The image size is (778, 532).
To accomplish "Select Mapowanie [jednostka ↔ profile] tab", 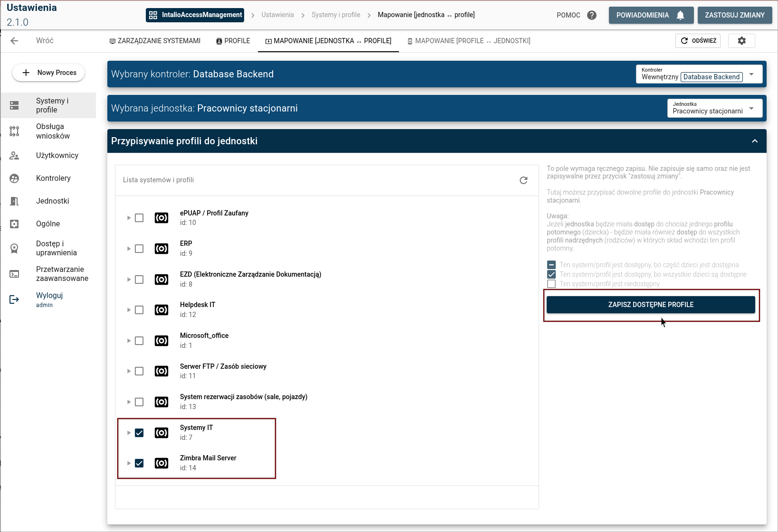I will click(x=328, y=41).
